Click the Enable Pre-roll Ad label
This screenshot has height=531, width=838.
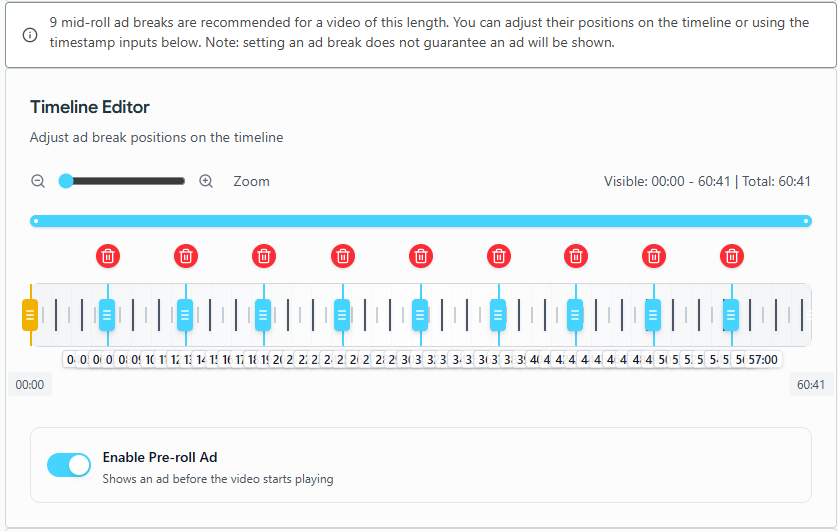tap(160, 457)
